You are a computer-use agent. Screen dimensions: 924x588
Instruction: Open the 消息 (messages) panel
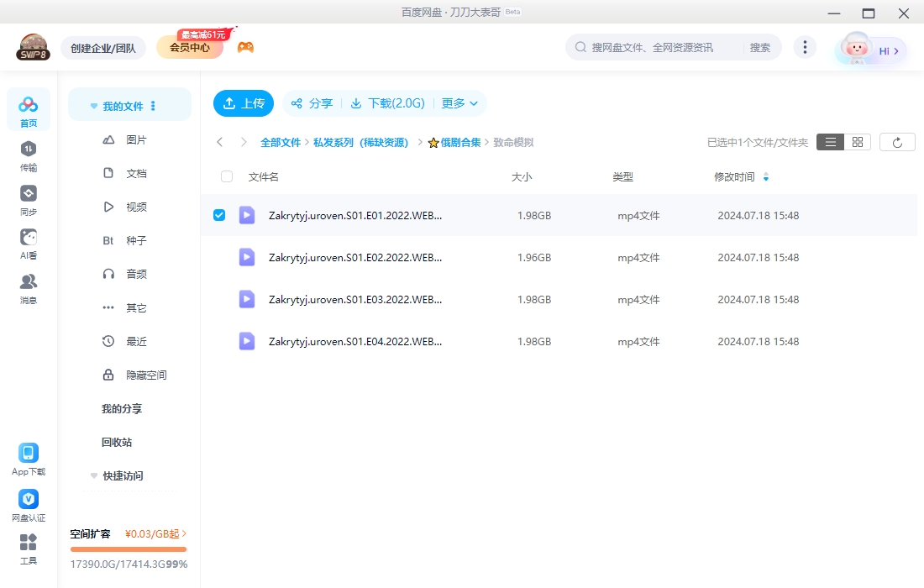(29, 286)
